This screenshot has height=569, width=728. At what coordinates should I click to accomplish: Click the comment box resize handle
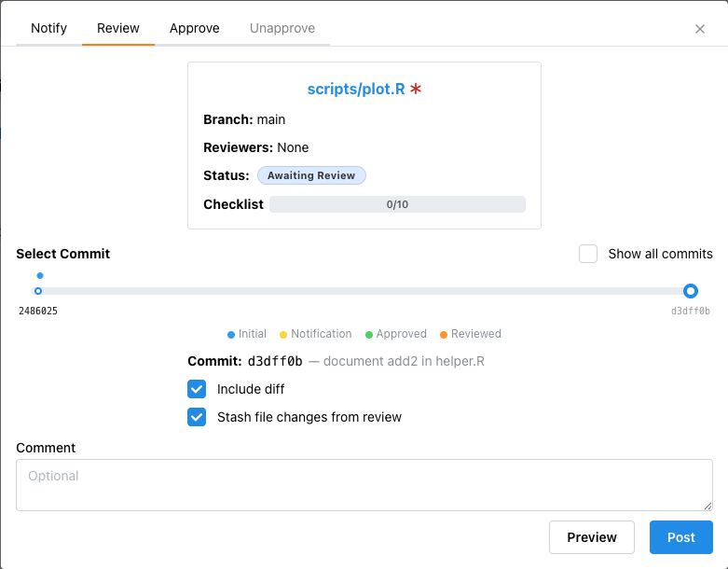coord(707,506)
